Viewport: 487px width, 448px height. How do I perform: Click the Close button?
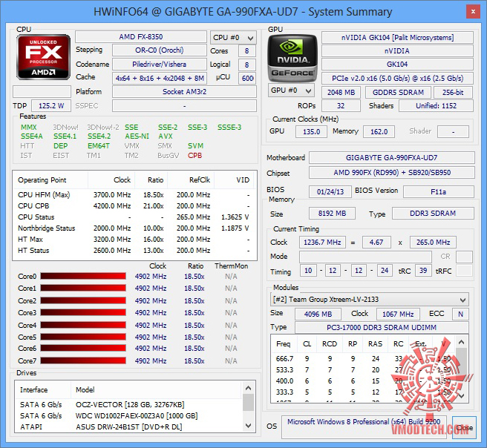(x=464, y=427)
